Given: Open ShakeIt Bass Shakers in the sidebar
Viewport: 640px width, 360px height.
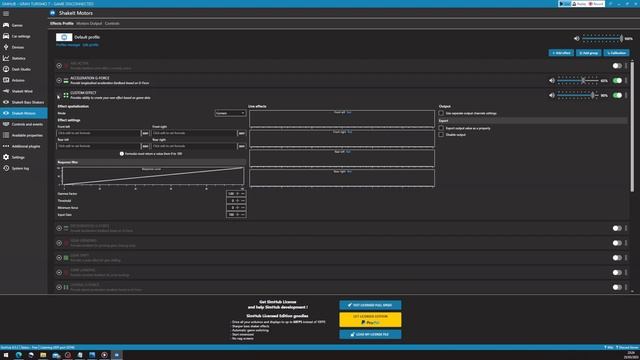Looking at the screenshot, I should click(x=24, y=102).
